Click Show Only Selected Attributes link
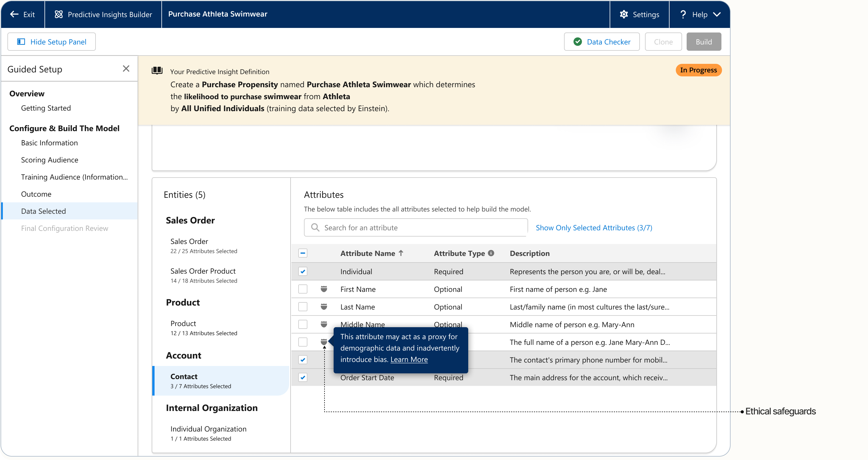Viewport: 868px width, 460px height. click(594, 228)
